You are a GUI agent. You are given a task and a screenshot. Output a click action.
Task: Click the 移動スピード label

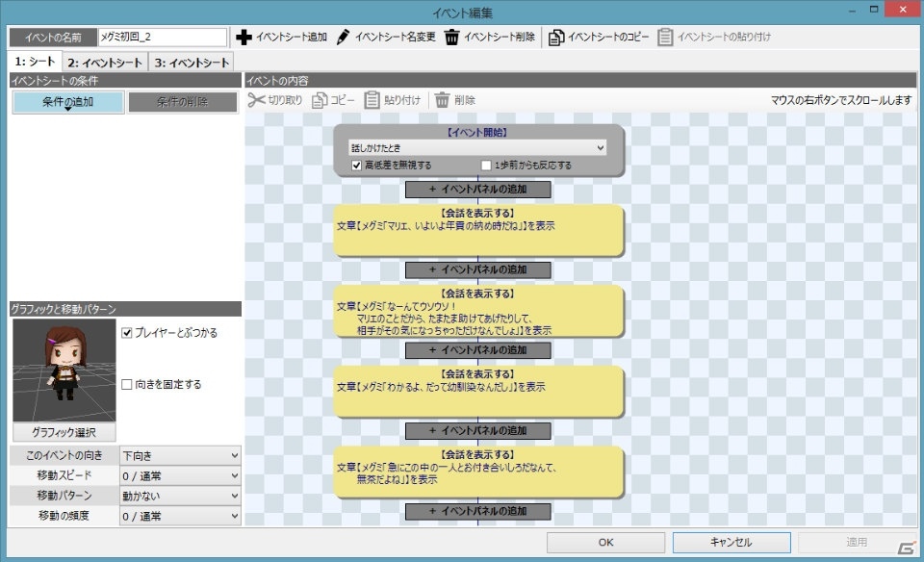pos(64,475)
